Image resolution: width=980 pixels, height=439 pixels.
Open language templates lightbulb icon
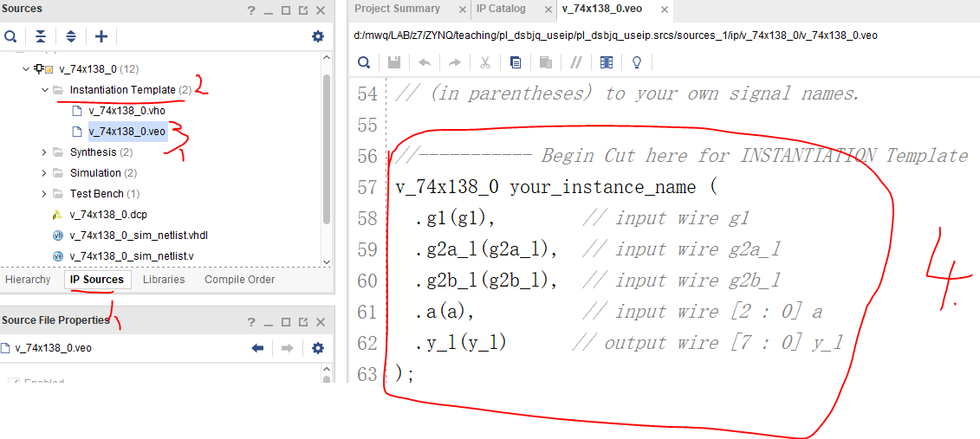[637, 61]
